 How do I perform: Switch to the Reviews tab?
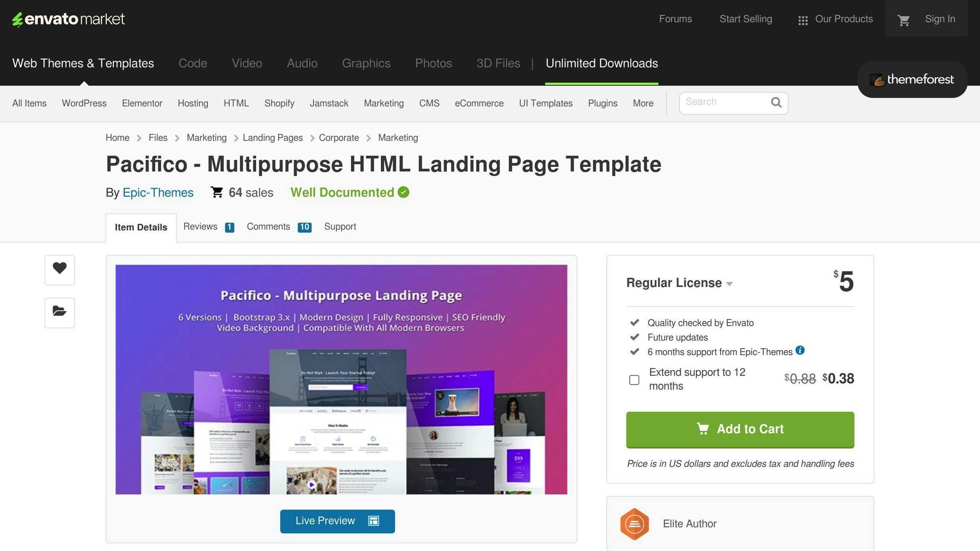[x=209, y=227]
